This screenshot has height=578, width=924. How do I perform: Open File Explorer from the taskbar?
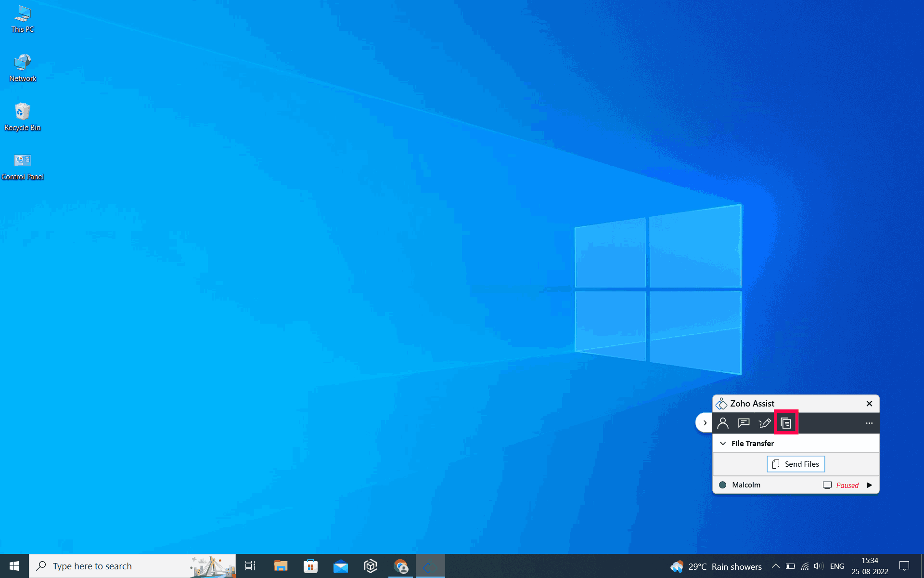pos(281,566)
